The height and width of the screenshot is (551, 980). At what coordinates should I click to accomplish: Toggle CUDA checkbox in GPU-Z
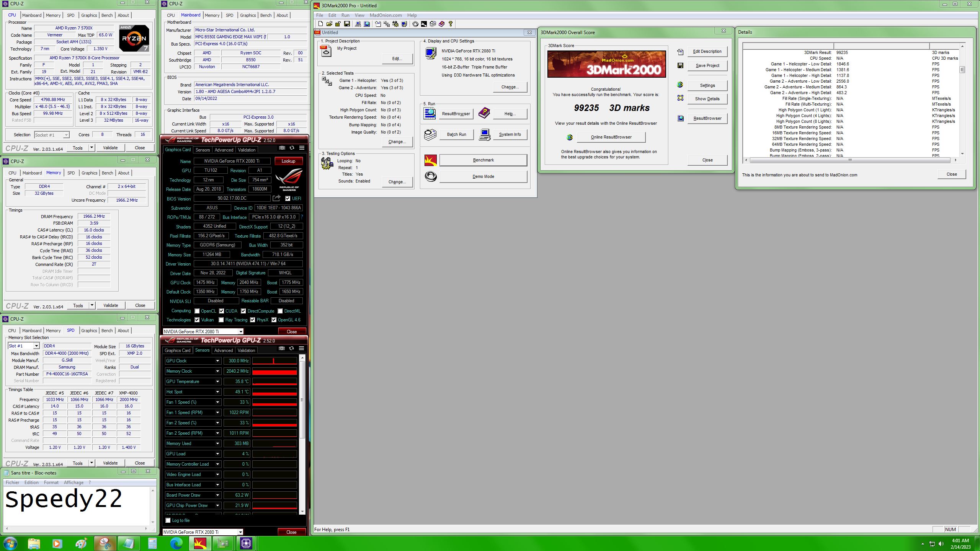coord(221,311)
